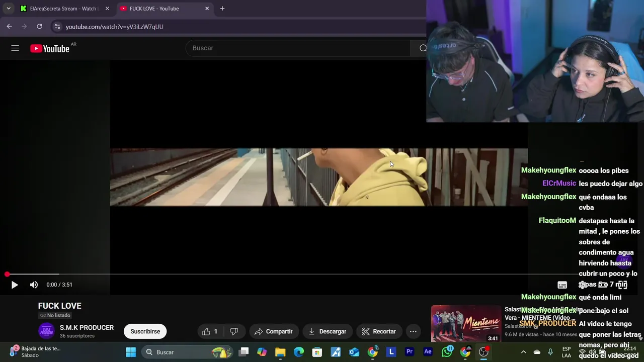Like the video with thumbs-up button
Viewport: 644px width, 362px height.
[x=210, y=331]
